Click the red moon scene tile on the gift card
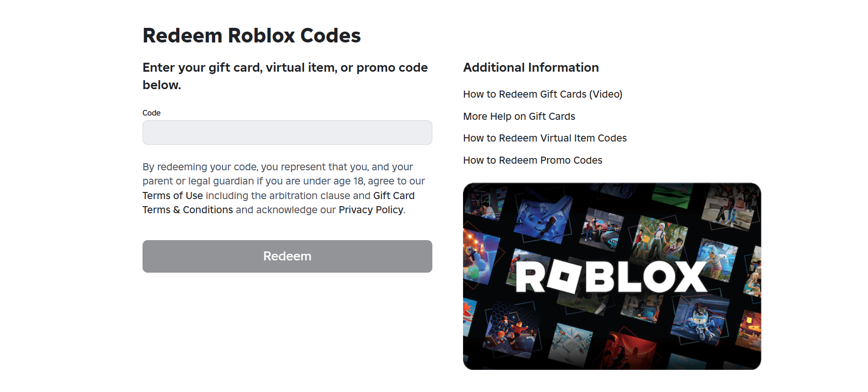 click(629, 350)
